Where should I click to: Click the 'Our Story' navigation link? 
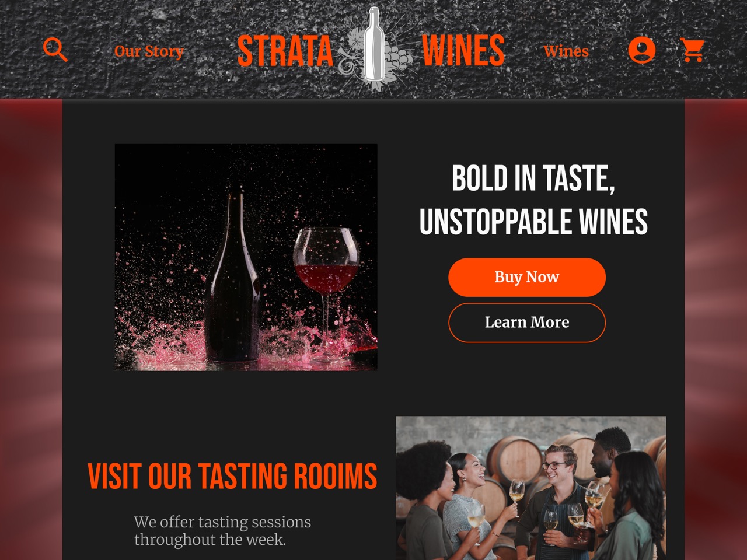coord(149,51)
